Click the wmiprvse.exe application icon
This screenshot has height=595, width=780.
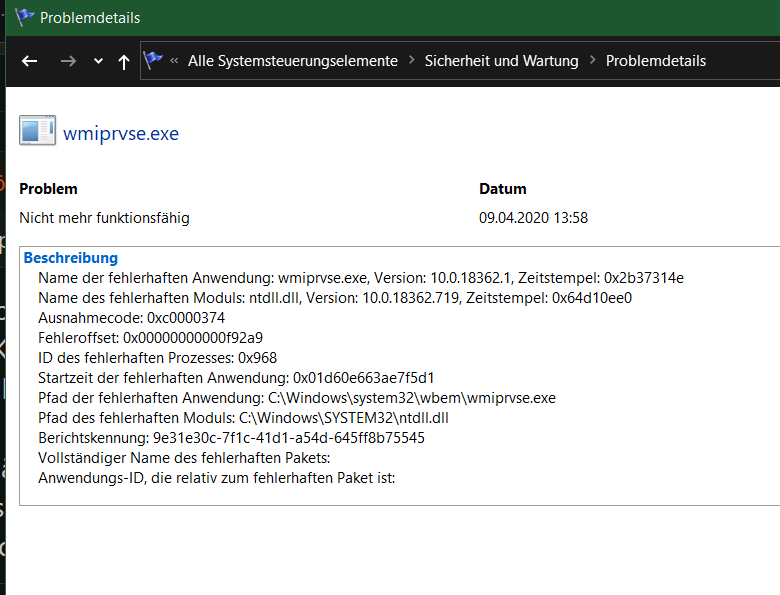tap(37, 130)
